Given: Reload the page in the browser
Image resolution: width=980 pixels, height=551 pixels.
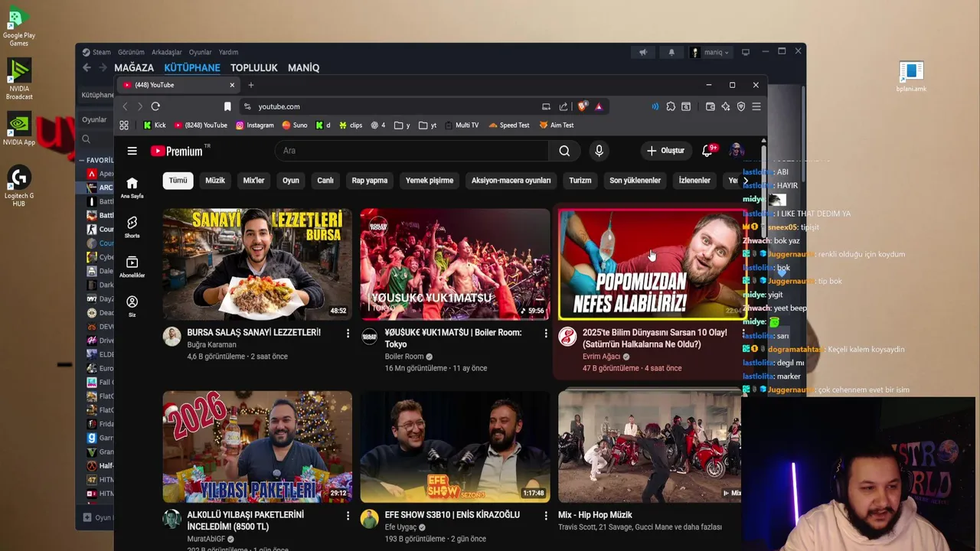Looking at the screenshot, I should pyautogui.click(x=155, y=106).
